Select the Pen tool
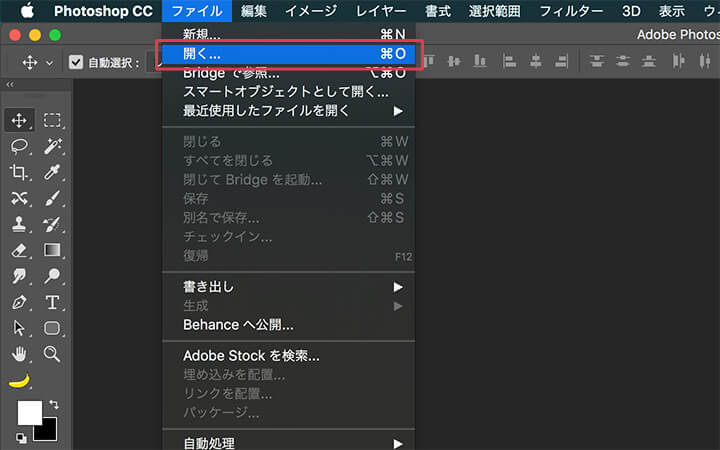Image resolution: width=720 pixels, height=450 pixels. (x=19, y=302)
